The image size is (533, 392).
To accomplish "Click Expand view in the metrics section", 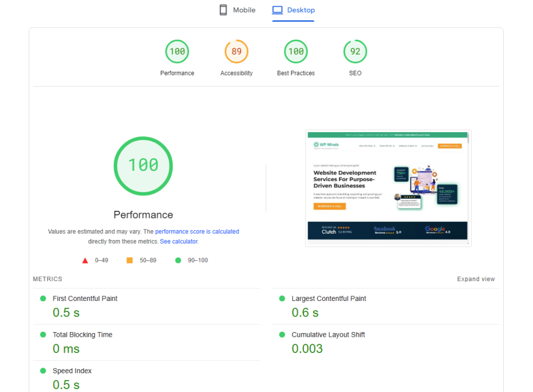I will pyautogui.click(x=476, y=279).
